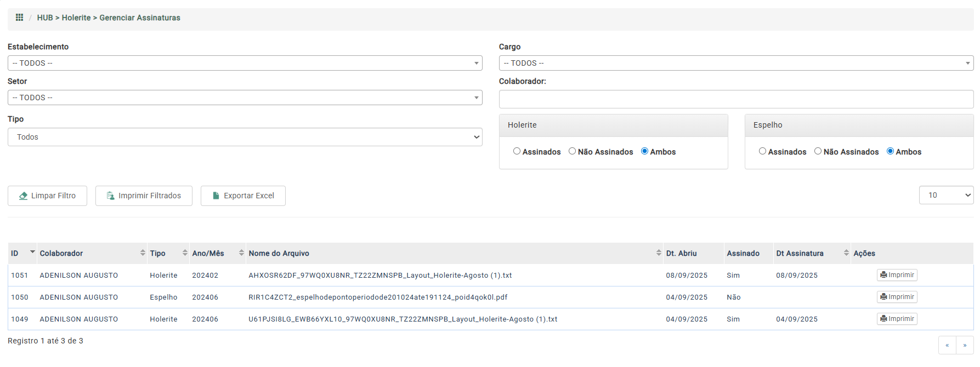980x367 pixels.
Task: Select Assinados radio under Holerite
Action: (517, 151)
